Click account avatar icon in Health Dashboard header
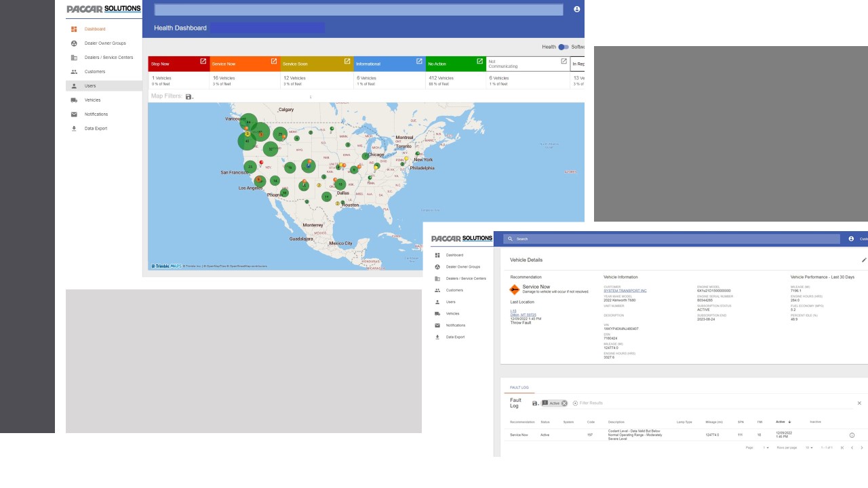This screenshot has width=868, height=488. [577, 9]
